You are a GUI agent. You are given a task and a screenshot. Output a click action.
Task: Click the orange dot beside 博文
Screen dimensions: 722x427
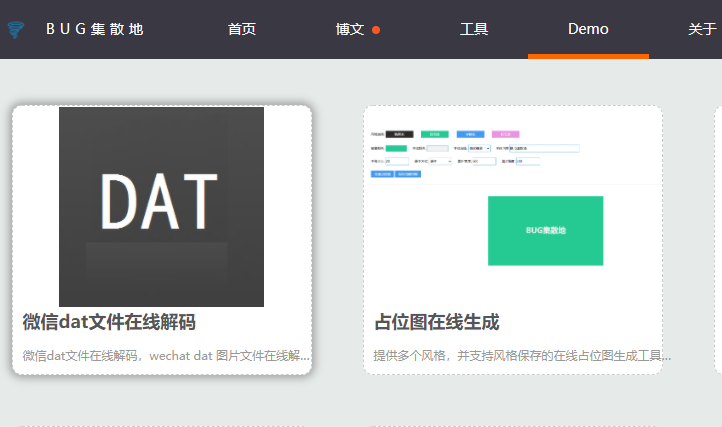coord(376,30)
